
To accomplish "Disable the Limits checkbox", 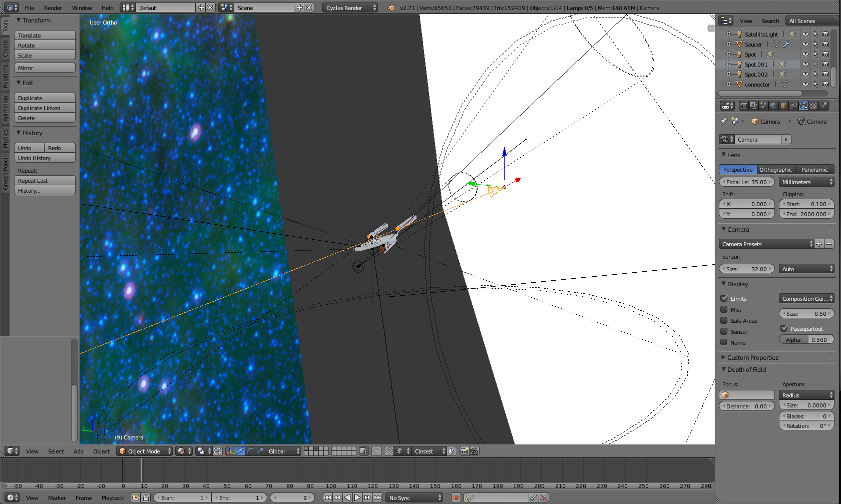I will 724,298.
